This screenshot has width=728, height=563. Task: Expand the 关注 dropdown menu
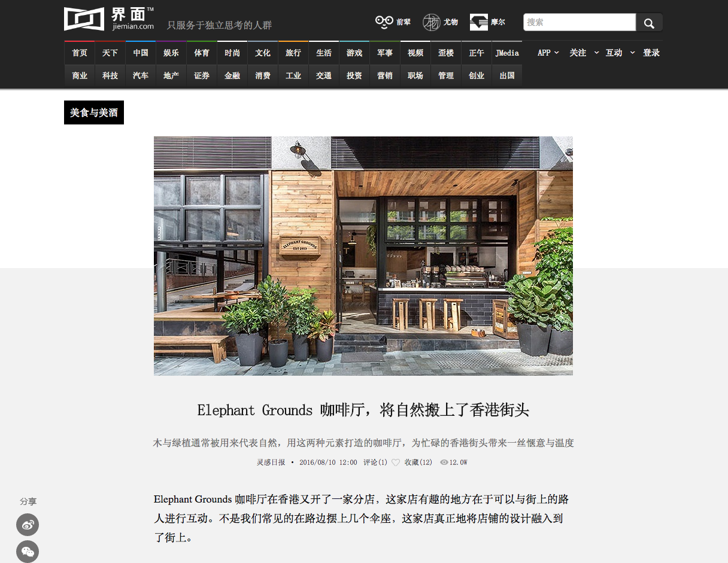[584, 53]
